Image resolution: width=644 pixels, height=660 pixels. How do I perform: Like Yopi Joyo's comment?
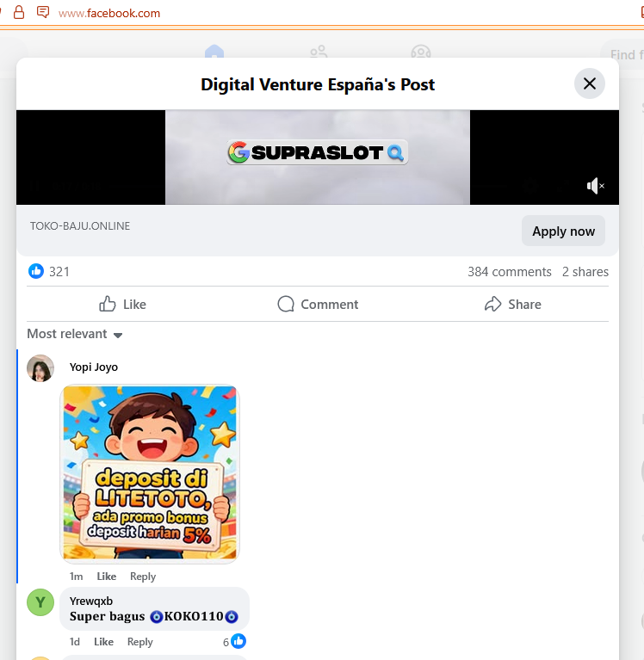pos(107,577)
